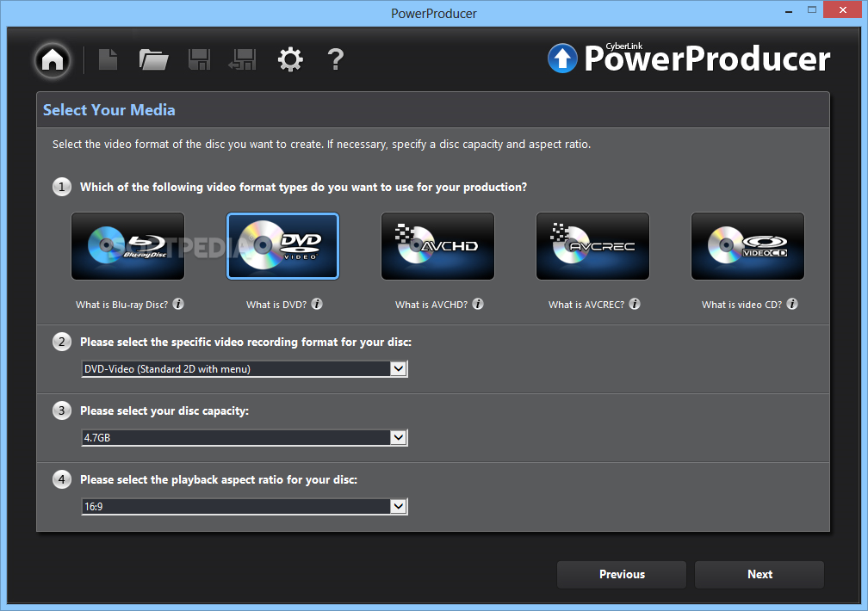Open 'What is AVCHD?' link

431,305
